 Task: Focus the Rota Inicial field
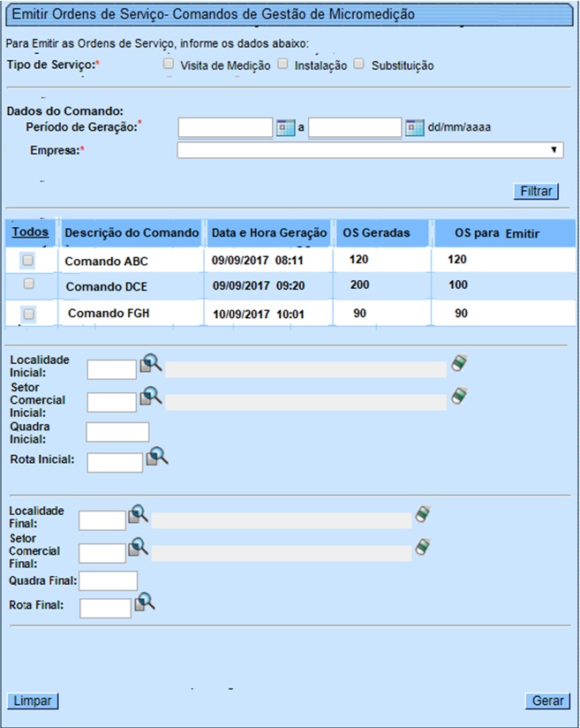pyautogui.click(x=115, y=462)
